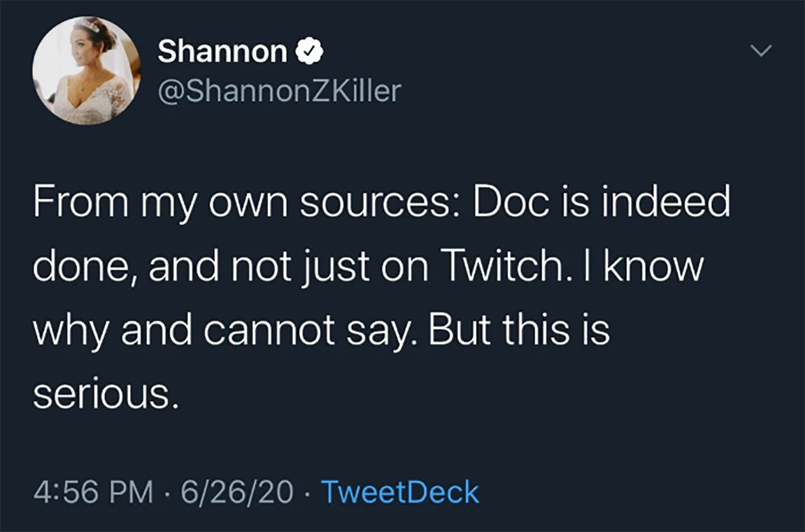Image resolution: width=805 pixels, height=532 pixels.
Task: Open the tweet options chevron menu
Action: (x=761, y=51)
